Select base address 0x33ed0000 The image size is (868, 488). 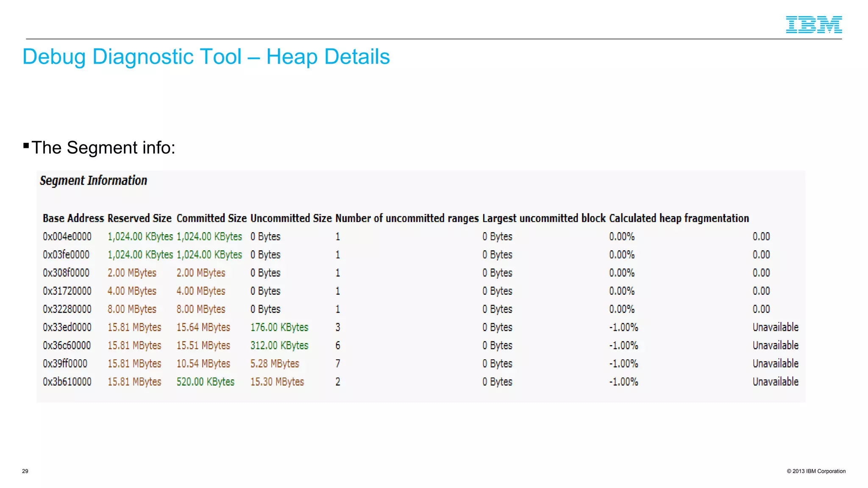pos(67,327)
